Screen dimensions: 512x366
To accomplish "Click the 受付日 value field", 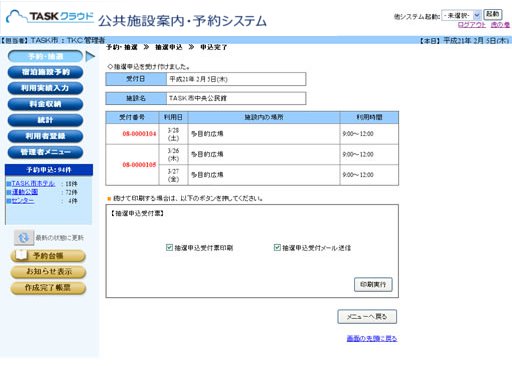I will (x=236, y=79).
